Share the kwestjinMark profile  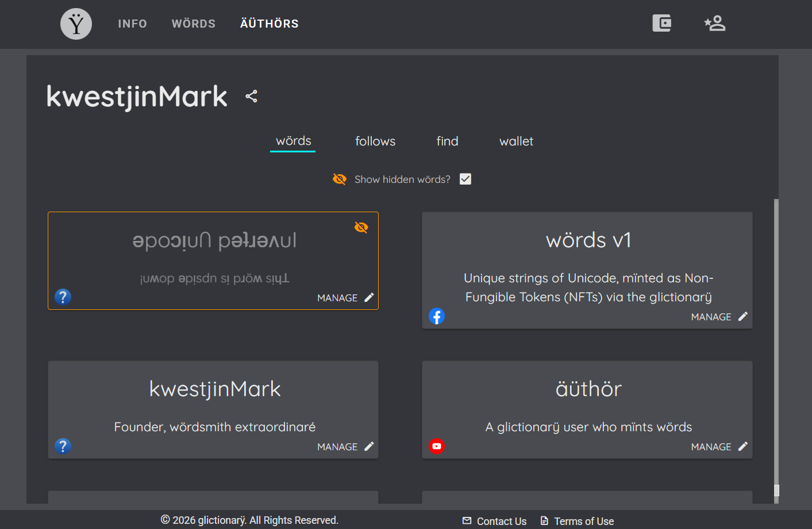coord(251,96)
